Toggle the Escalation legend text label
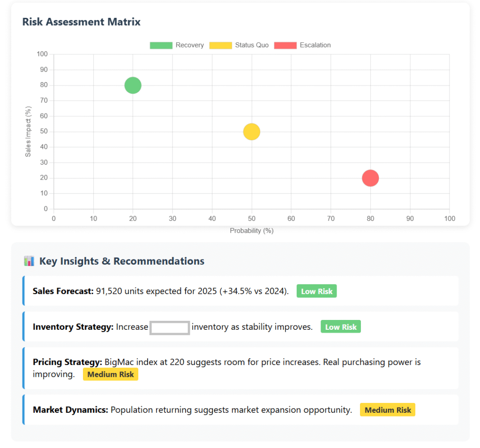The image size is (480, 448). click(x=315, y=45)
